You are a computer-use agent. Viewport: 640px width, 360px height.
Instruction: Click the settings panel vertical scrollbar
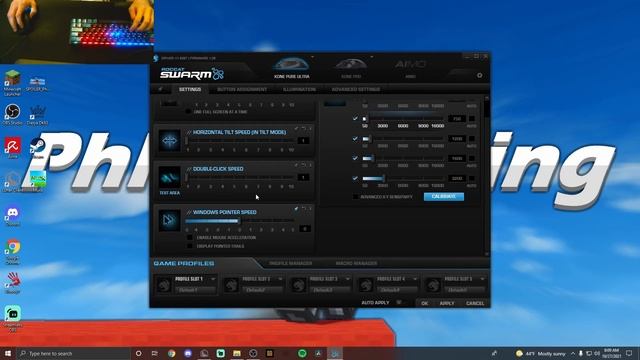pyautogui.click(x=487, y=175)
